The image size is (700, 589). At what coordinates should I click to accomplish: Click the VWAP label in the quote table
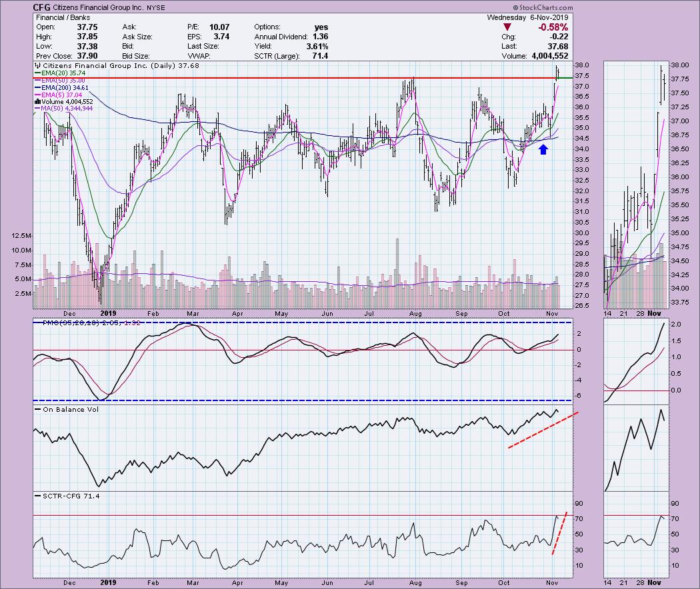(x=199, y=56)
